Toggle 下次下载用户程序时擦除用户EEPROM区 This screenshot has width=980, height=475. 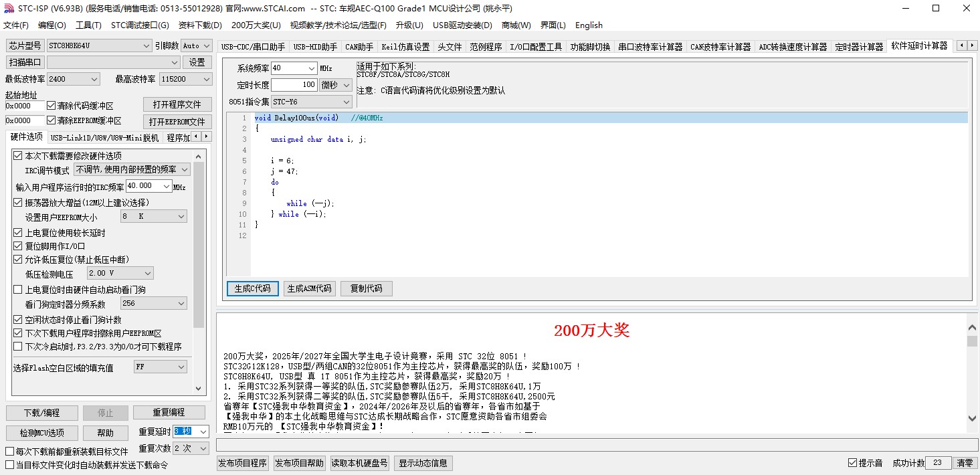18,333
